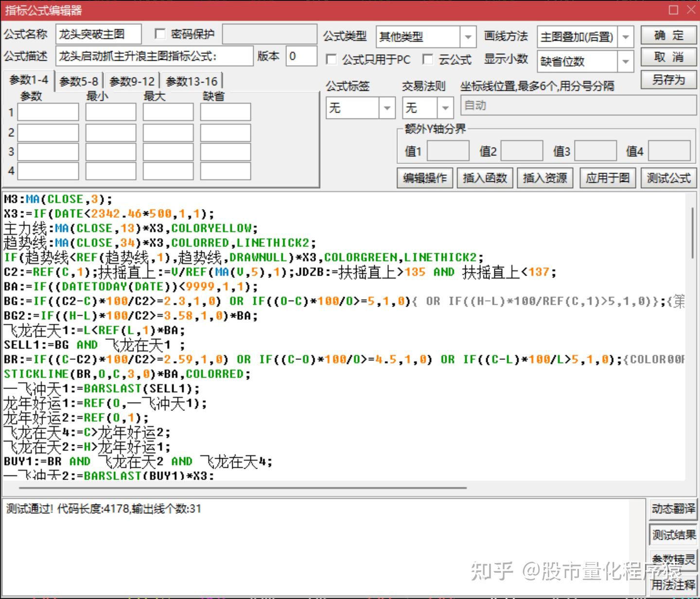Maximize the 指标公式编辑器 window

[x=673, y=10]
